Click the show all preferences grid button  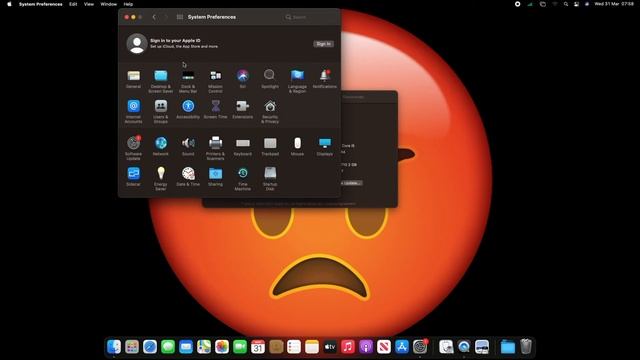tap(180, 17)
